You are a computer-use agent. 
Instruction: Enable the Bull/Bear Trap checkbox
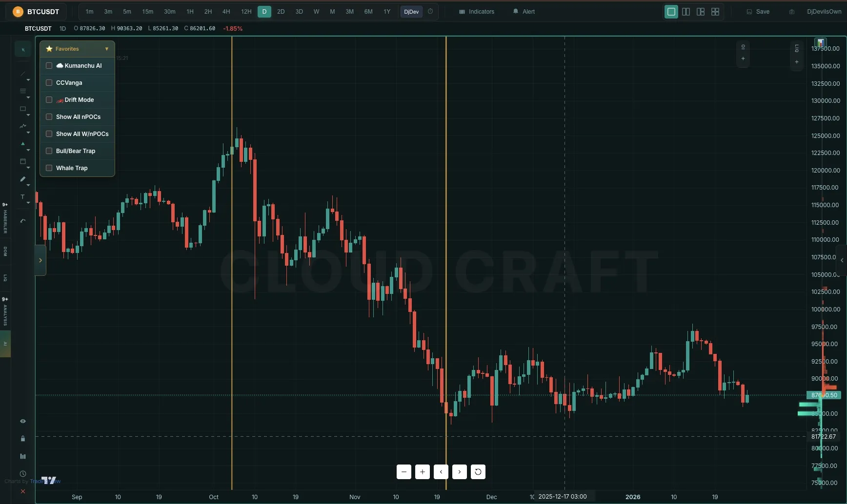pos(49,151)
